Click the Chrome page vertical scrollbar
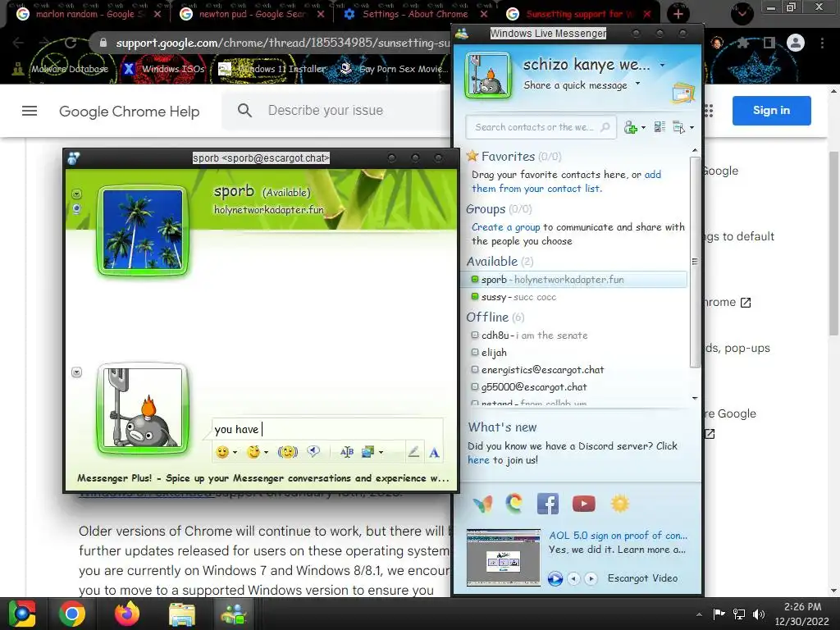 click(x=833, y=244)
